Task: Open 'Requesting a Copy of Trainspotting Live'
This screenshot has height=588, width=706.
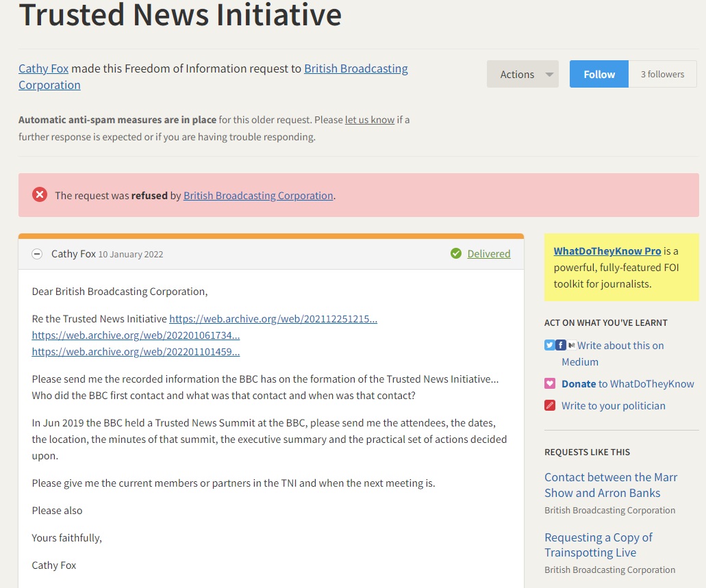Action: pyautogui.click(x=598, y=545)
